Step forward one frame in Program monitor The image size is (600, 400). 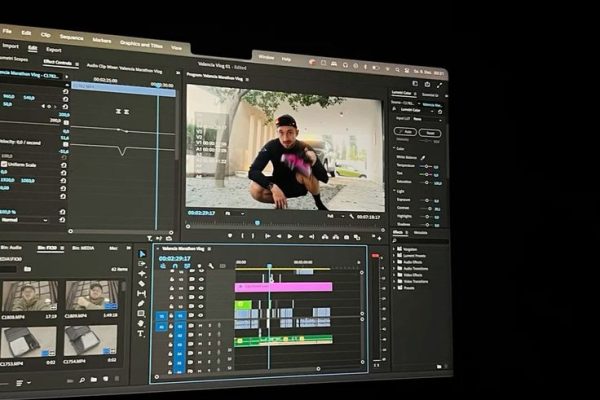(x=301, y=237)
